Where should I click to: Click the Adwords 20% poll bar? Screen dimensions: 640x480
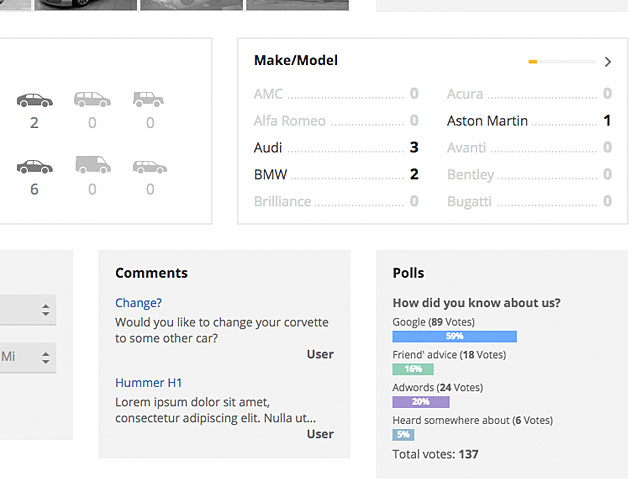click(x=421, y=402)
